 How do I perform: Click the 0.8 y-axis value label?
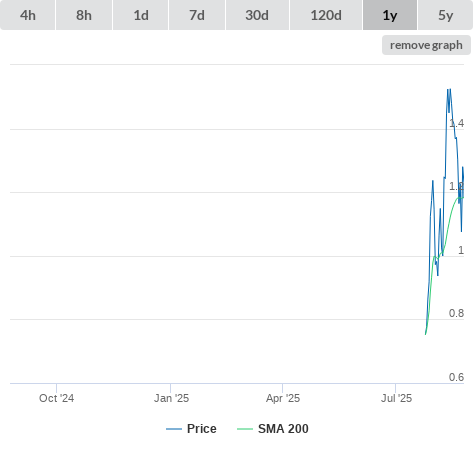[456, 313]
